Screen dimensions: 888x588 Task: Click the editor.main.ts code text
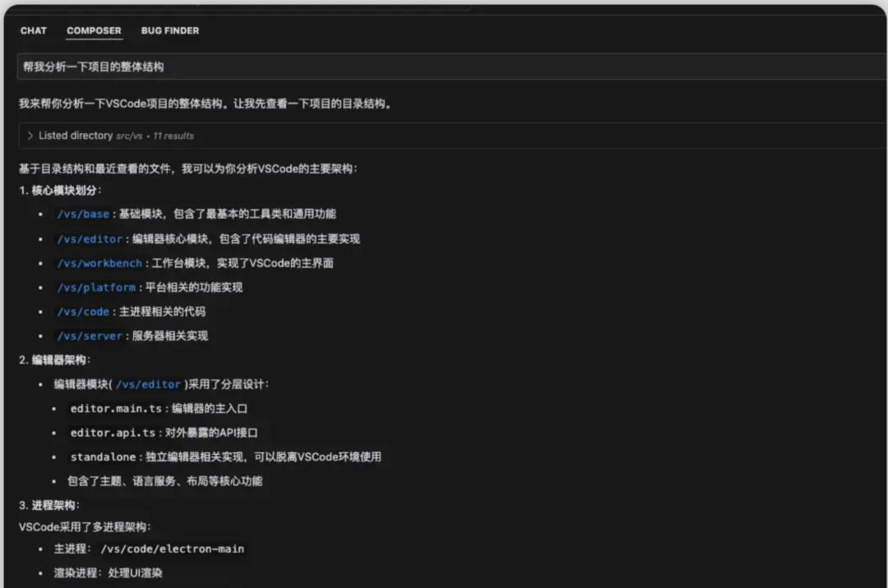pyautogui.click(x=116, y=409)
